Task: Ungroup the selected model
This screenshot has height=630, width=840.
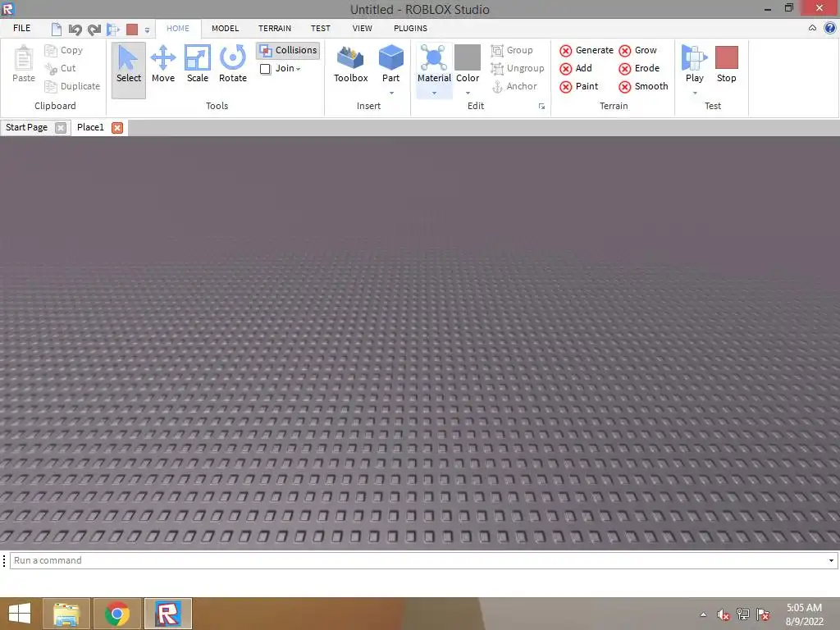Action: (518, 68)
